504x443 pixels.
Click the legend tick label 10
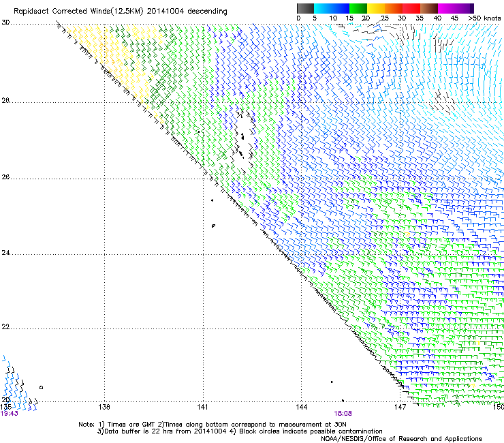(333, 18)
